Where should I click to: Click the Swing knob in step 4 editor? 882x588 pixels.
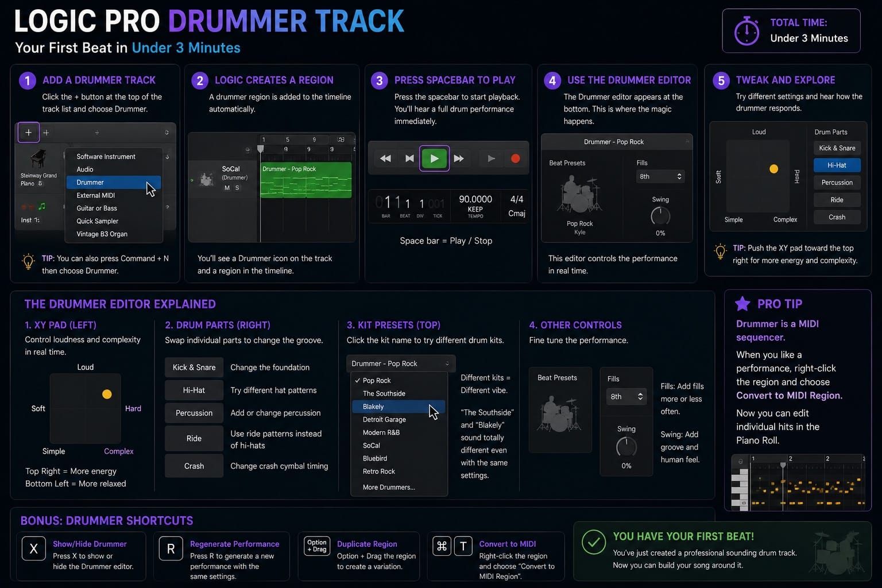pyautogui.click(x=660, y=216)
